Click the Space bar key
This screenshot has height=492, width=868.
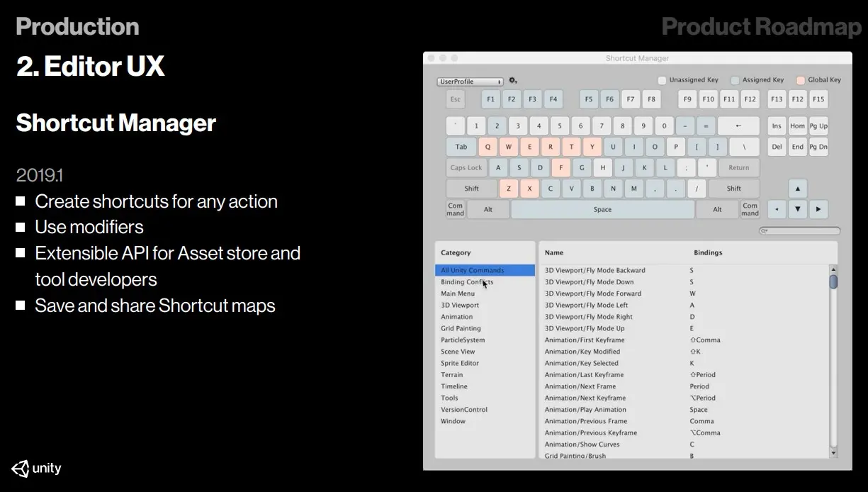point(603,209)
